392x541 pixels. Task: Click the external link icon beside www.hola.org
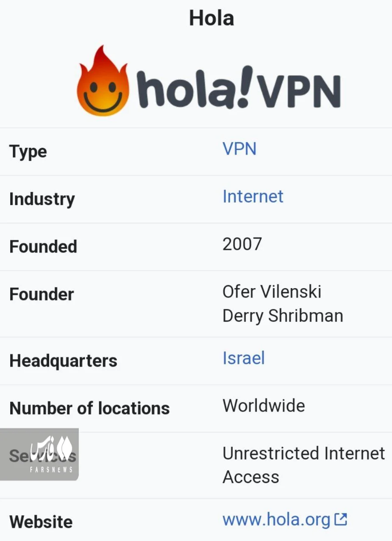click(341, 519)
